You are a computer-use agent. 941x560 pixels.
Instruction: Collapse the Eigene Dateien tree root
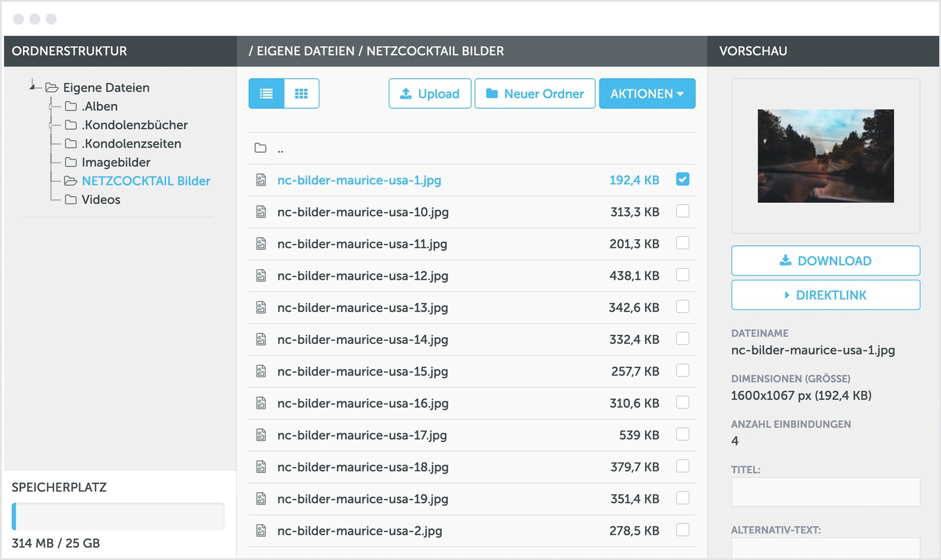pyautogui.click(x=32, y=87)
